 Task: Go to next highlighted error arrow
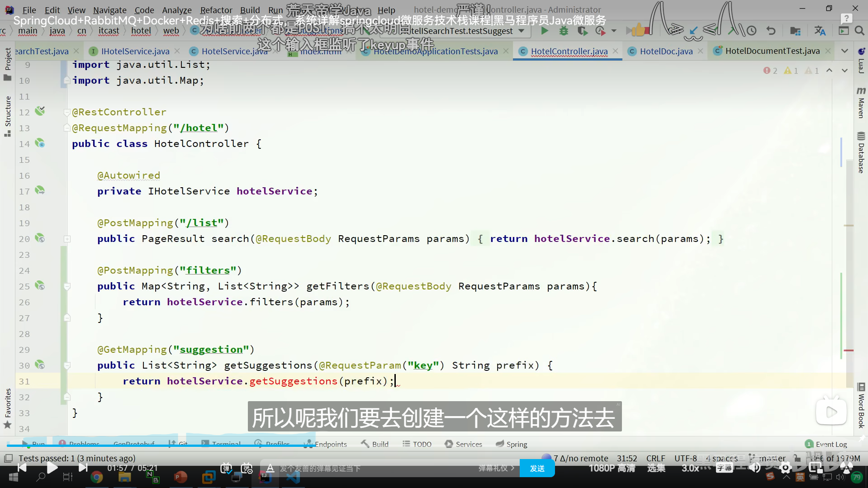[844, 71]
